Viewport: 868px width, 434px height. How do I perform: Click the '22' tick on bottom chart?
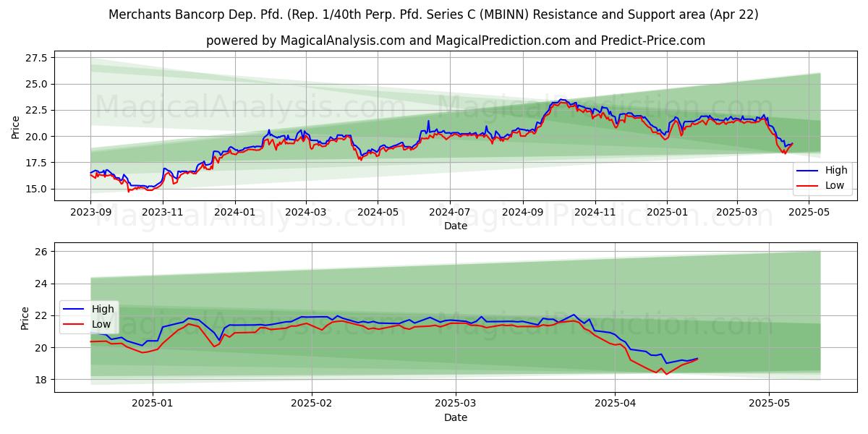click(x=42, y=316)
